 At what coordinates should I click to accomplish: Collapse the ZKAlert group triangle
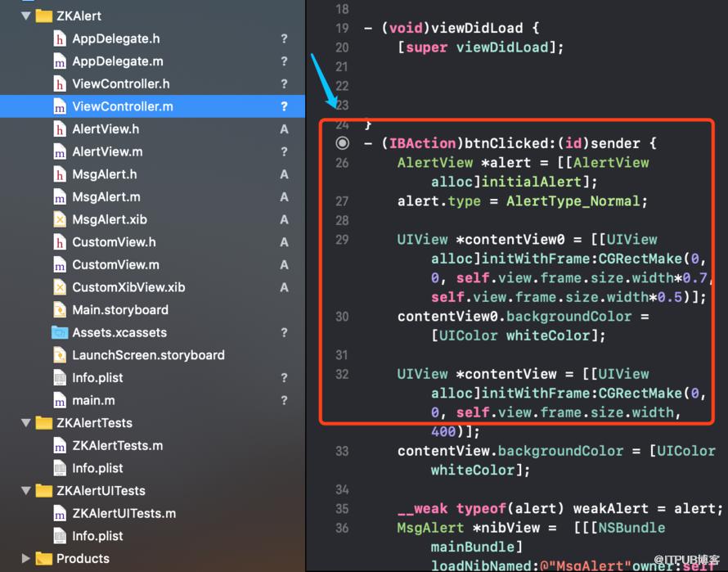coord(26,16)
